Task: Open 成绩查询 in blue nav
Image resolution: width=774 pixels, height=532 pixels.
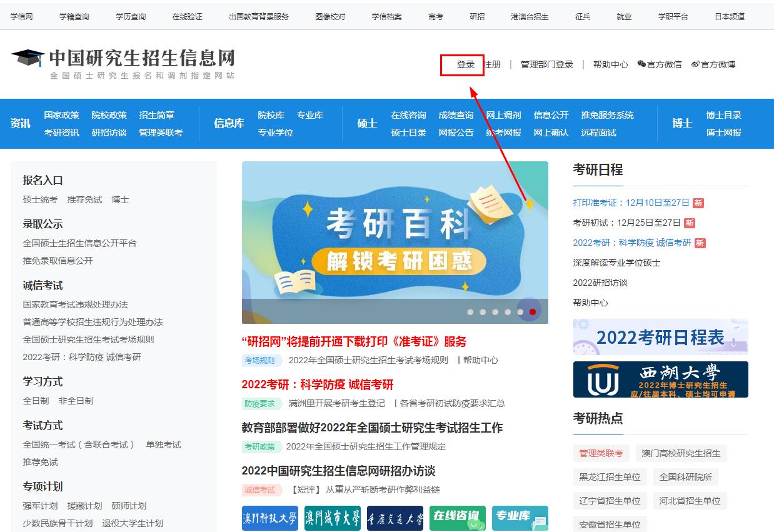Action: (x=456, y=115)
